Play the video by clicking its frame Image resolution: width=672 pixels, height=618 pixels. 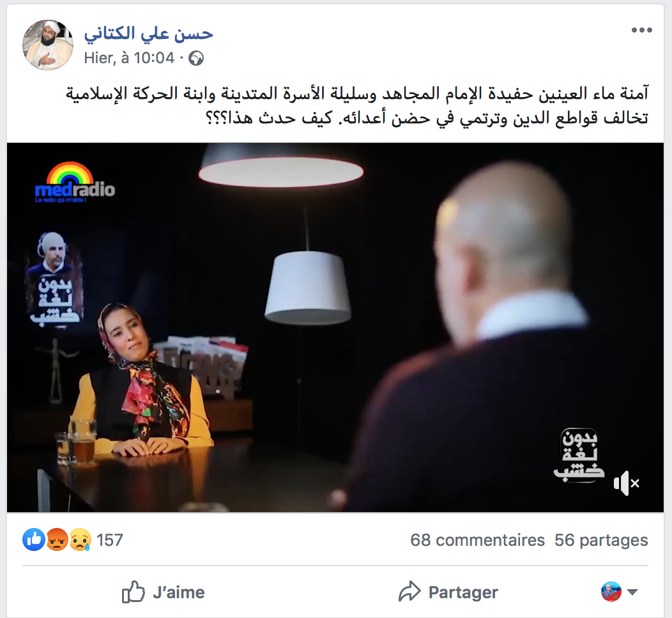pyautogui.click(x=335, y=328)
